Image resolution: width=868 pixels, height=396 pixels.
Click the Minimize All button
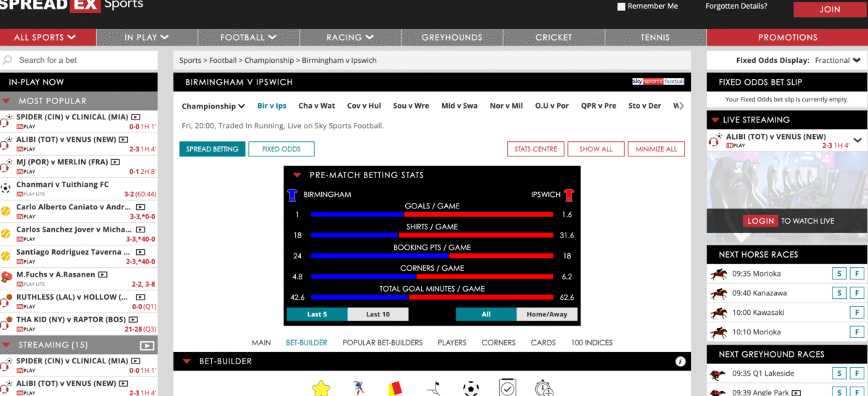(x=656, y=149)
